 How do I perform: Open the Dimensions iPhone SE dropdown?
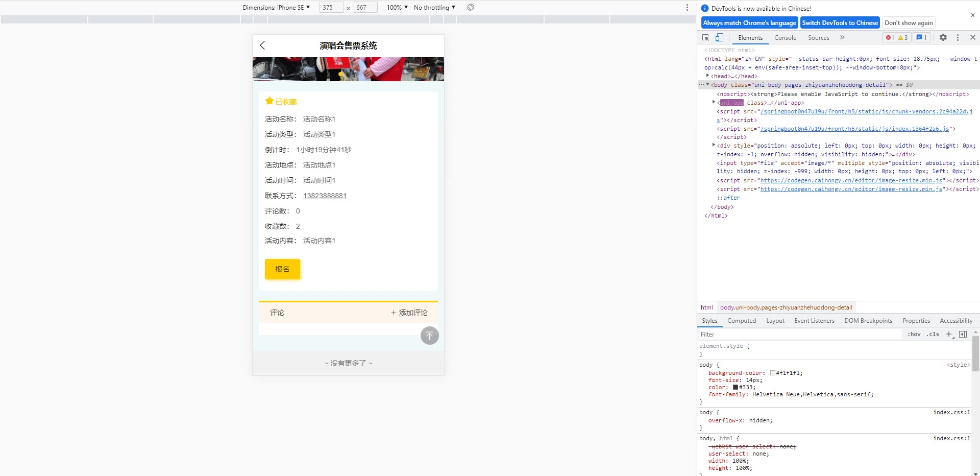tap(276, 8)
